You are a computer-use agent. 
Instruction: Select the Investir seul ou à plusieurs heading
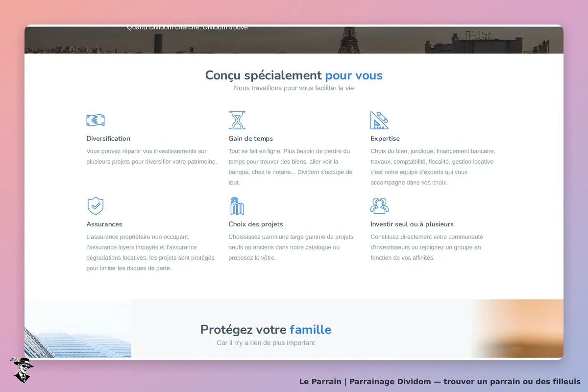[412, 224]
